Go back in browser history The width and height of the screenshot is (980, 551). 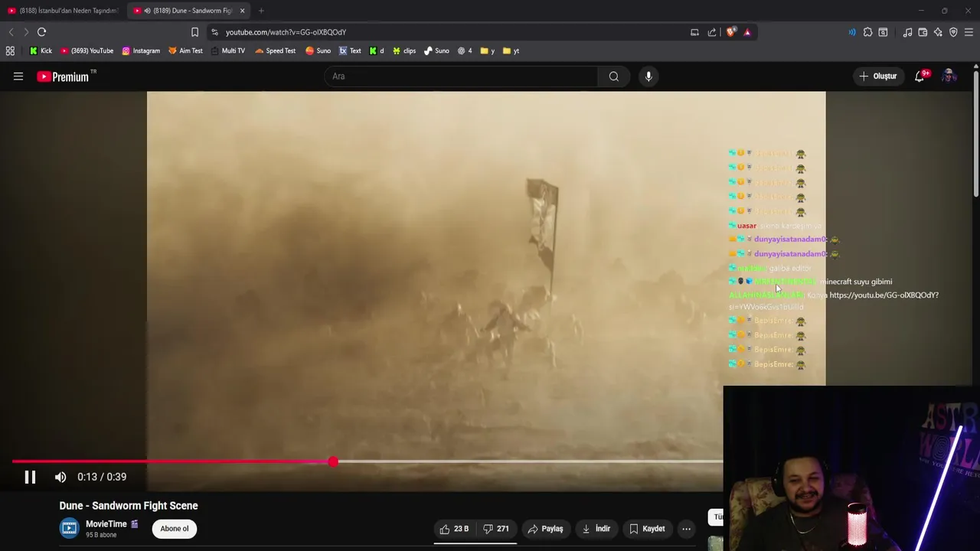[x=11, y=32]
